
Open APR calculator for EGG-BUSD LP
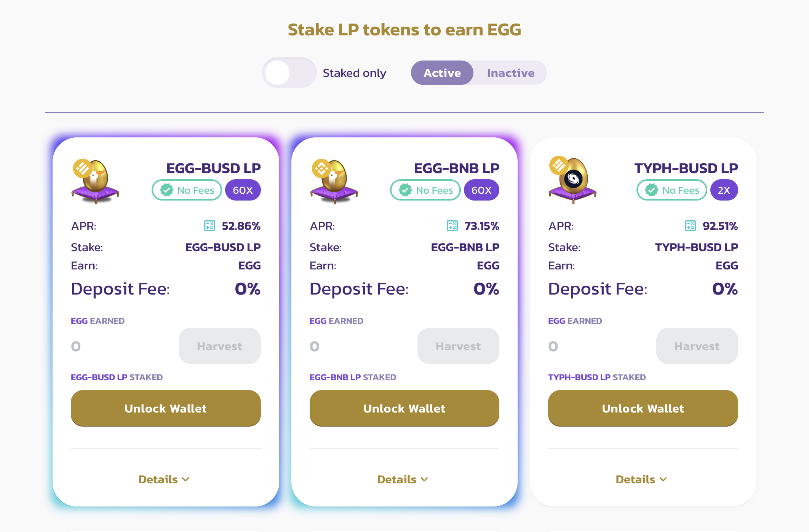coord(209,226)
